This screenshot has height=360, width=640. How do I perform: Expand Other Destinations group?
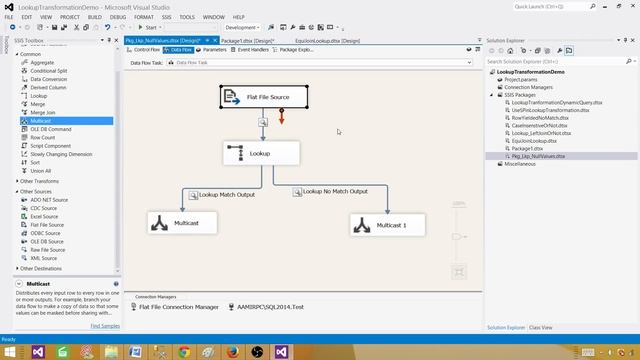click(17, 269)
